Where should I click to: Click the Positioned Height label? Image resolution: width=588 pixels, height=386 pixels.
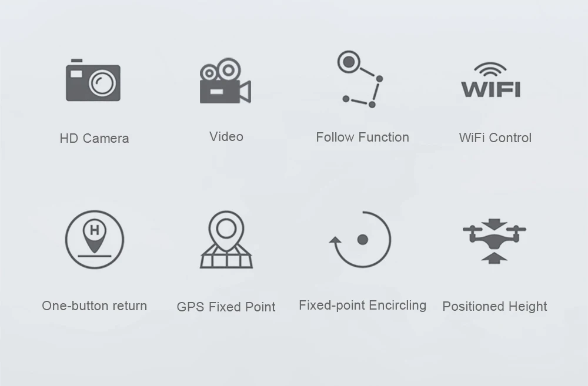(x=495, y=306)
